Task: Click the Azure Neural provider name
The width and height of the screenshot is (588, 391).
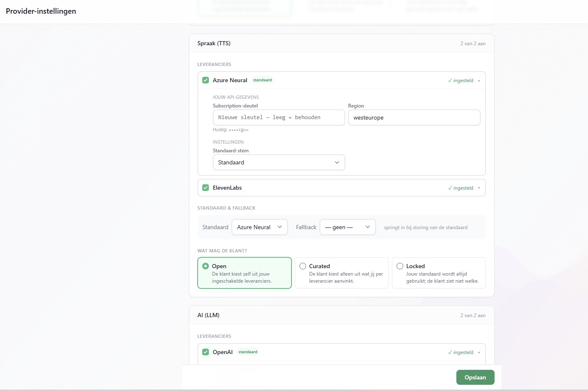Action: 230,80
